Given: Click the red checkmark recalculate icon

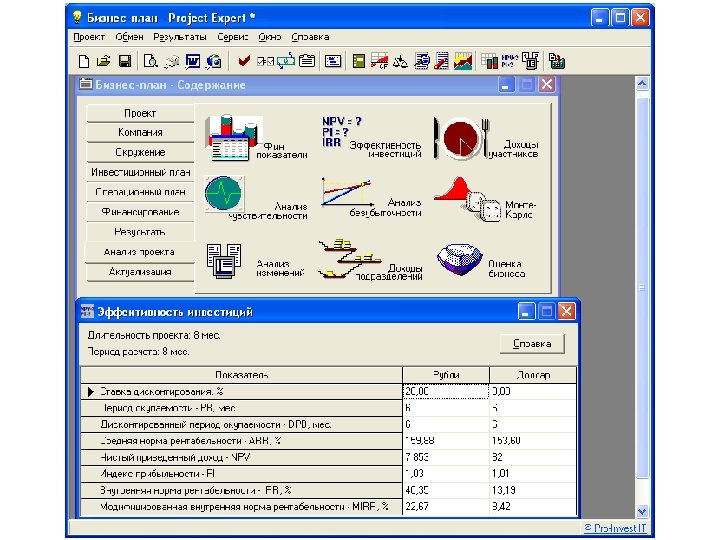Looking at the screenshot, I should [x=244, y=61].
